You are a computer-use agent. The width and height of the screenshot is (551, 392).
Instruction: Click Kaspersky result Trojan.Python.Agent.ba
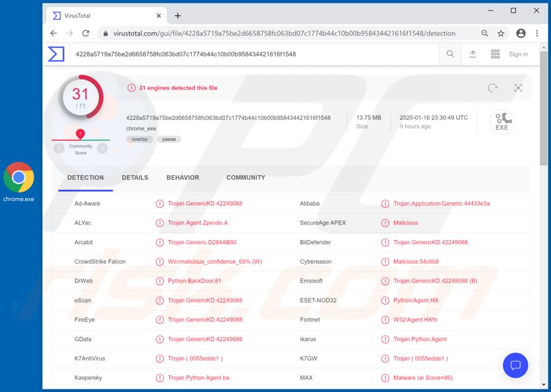tap(199, 378)
